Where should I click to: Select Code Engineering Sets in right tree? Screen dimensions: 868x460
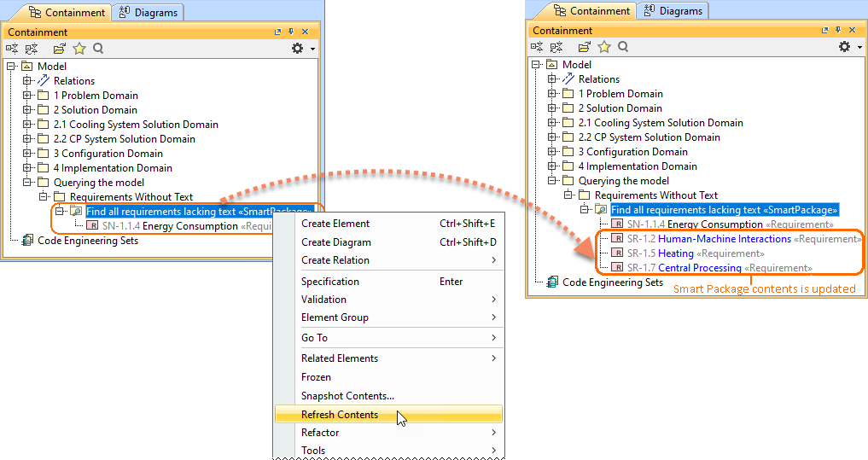click(612, 282)
